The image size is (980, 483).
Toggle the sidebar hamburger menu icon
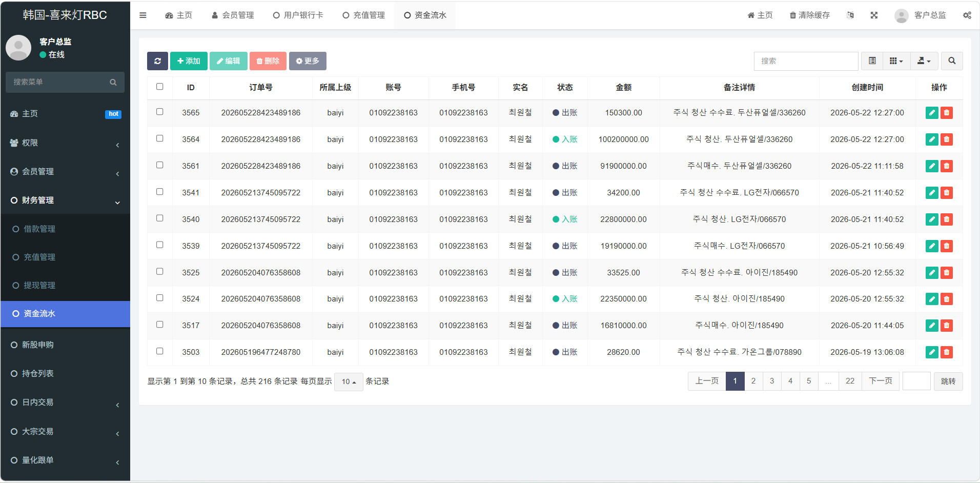143,15
